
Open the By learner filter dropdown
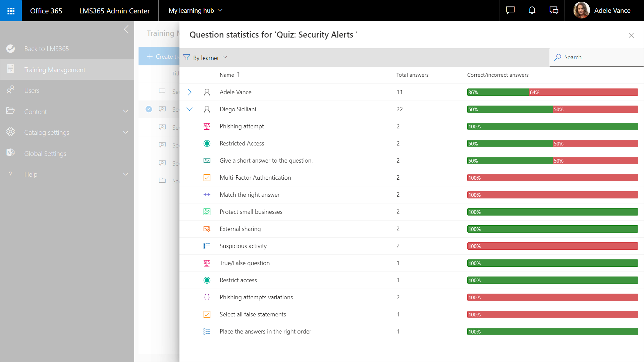pos(206,58)
